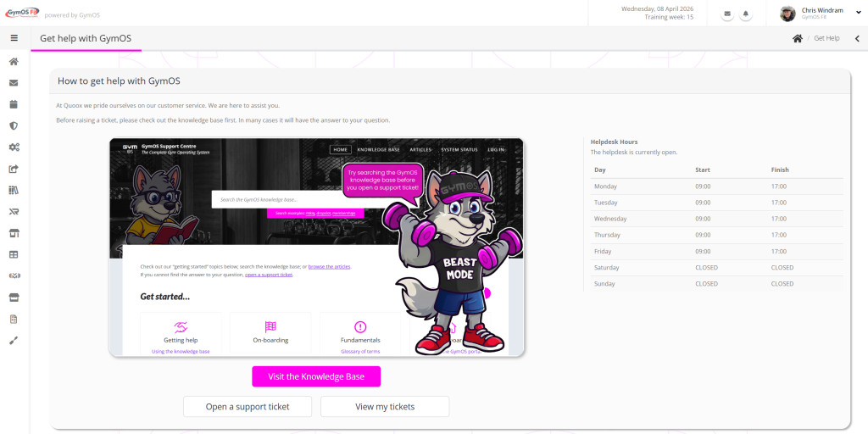Click the storefront icon in the sidebar
868x434 pixels.
pyautogui.click(x=14, y=233)
